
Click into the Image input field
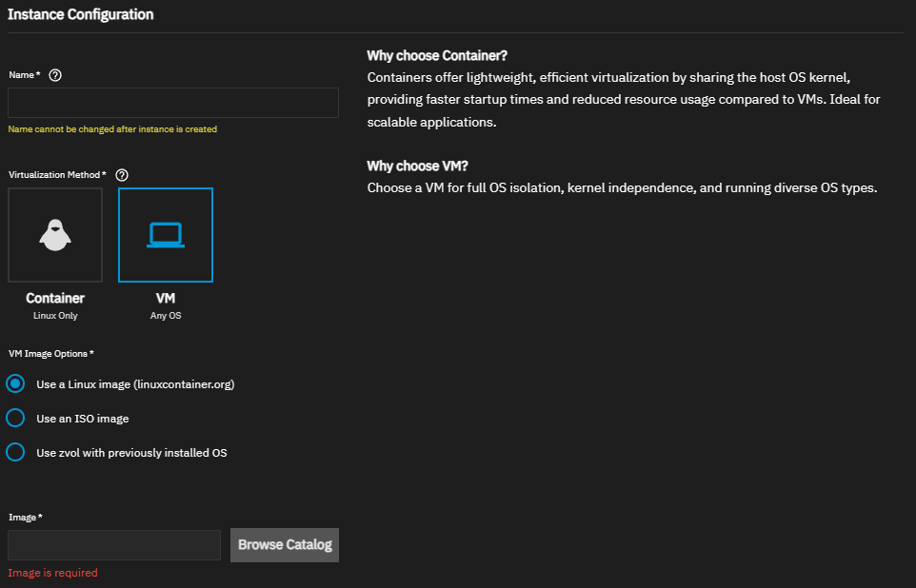pyautogui.click(x=114, y=545)
